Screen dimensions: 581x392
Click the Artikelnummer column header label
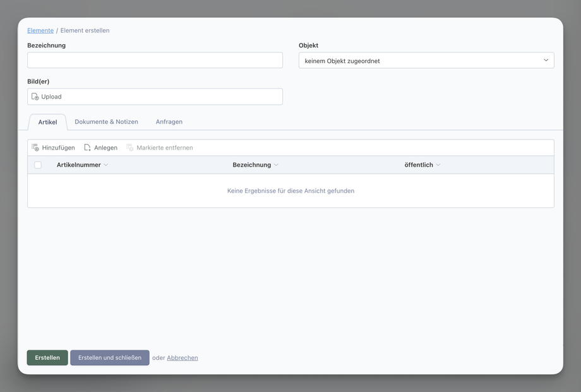78,165
